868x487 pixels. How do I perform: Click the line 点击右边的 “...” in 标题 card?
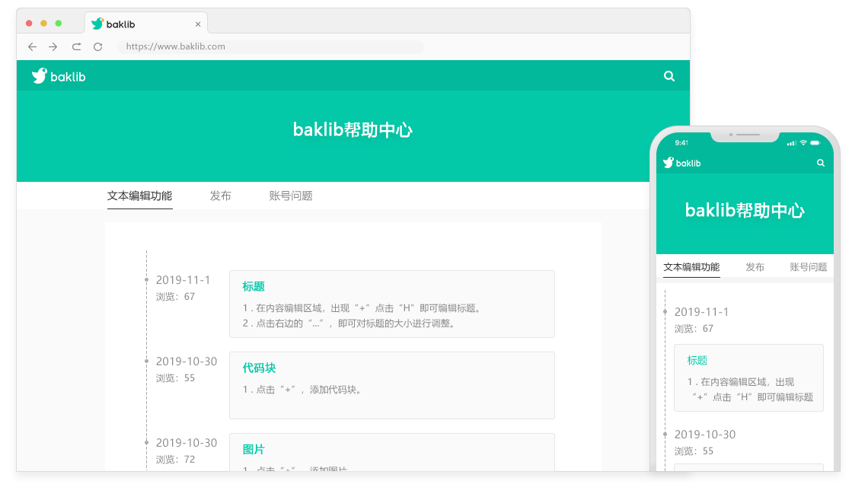(x=349, y=323)
